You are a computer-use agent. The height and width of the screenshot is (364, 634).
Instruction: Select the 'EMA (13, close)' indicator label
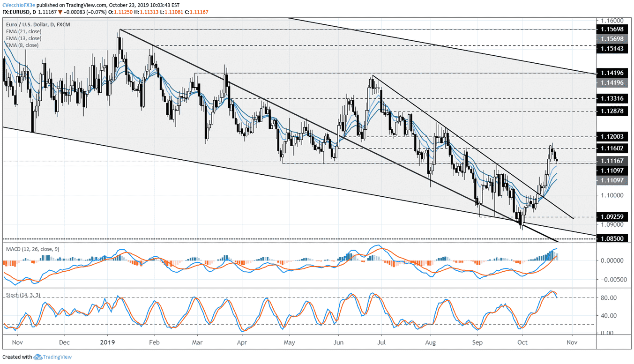pyautogui.click(x=24, y=38)
